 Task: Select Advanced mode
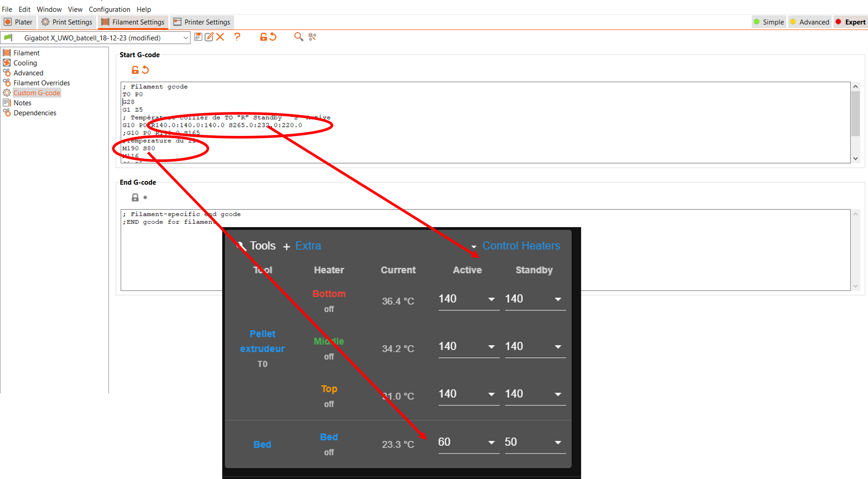809,22
